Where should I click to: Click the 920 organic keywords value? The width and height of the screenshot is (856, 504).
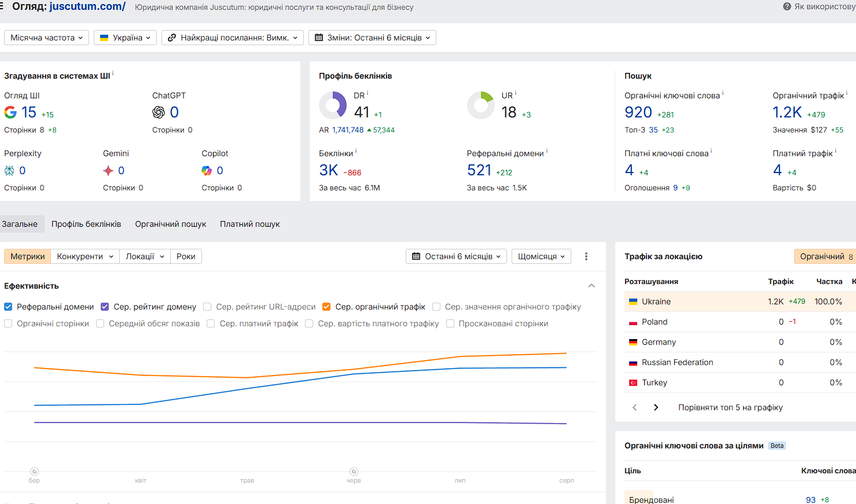coord(638,112)
